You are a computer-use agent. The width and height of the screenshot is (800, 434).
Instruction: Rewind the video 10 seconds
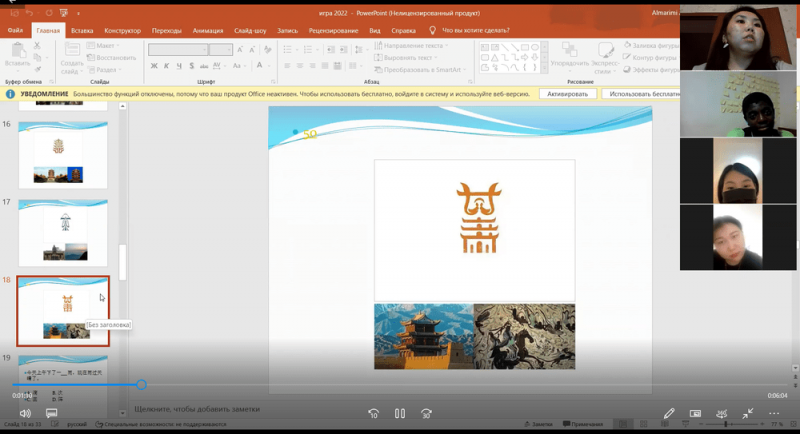(x=373, y=414)
